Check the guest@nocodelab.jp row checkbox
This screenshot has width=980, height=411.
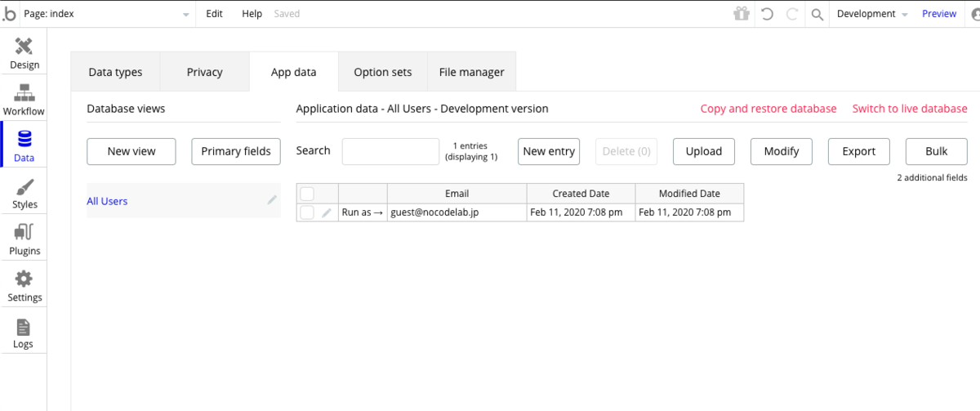pyautogui.click(x=307, y=212)
